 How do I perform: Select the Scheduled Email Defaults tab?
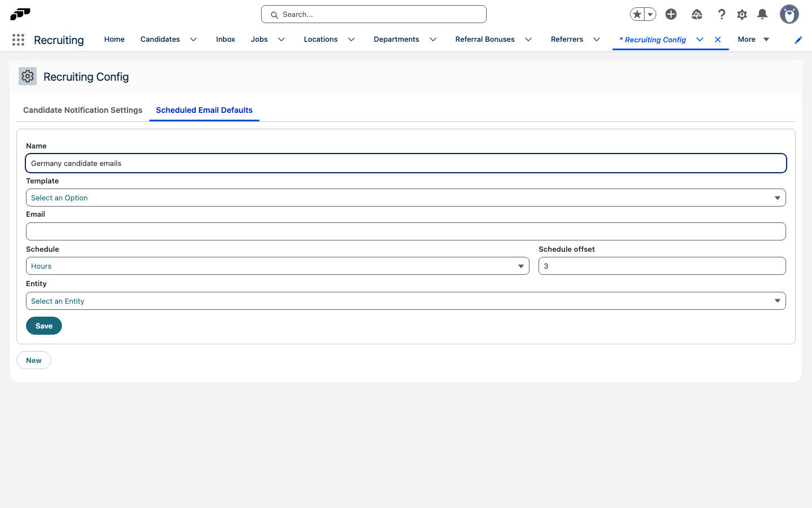[x=204, y=110]
